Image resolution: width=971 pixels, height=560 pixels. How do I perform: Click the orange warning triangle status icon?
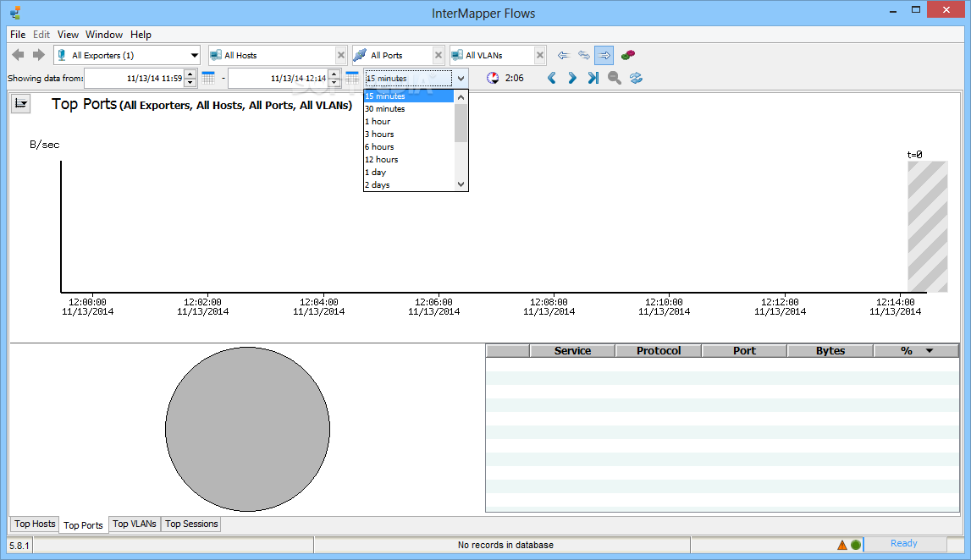(x=842, y=545)
